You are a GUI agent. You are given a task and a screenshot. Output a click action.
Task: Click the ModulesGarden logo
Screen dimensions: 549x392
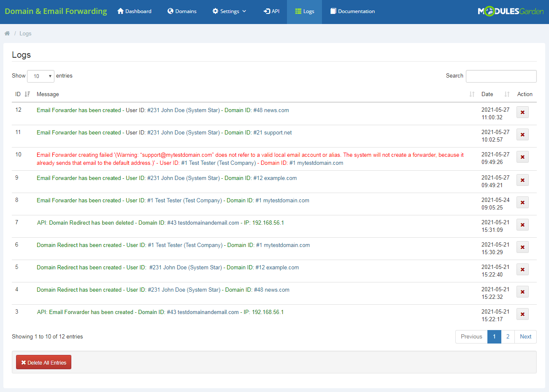[x=510, y=11]
